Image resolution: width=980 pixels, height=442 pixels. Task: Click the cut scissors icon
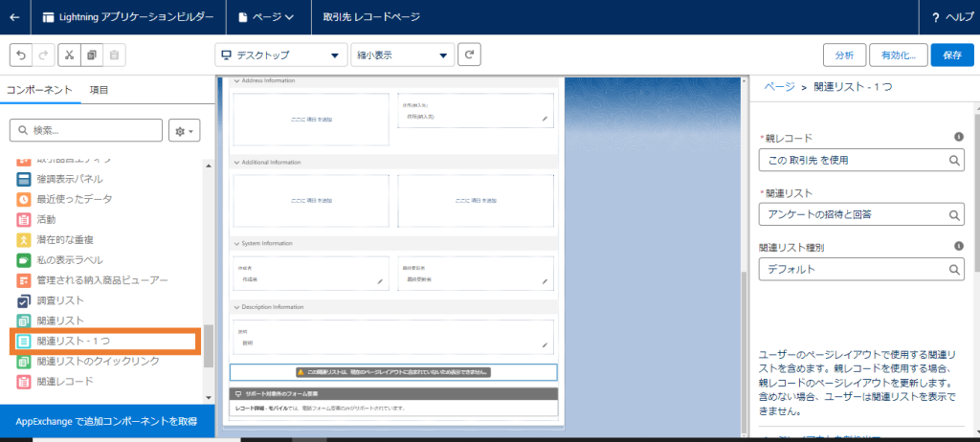pos(69,55)
